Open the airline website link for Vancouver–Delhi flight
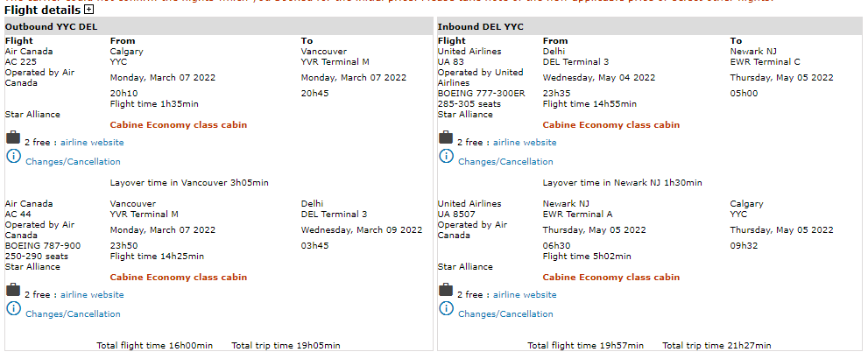This screenshot has width=868, height=359. tap(92, 295)
